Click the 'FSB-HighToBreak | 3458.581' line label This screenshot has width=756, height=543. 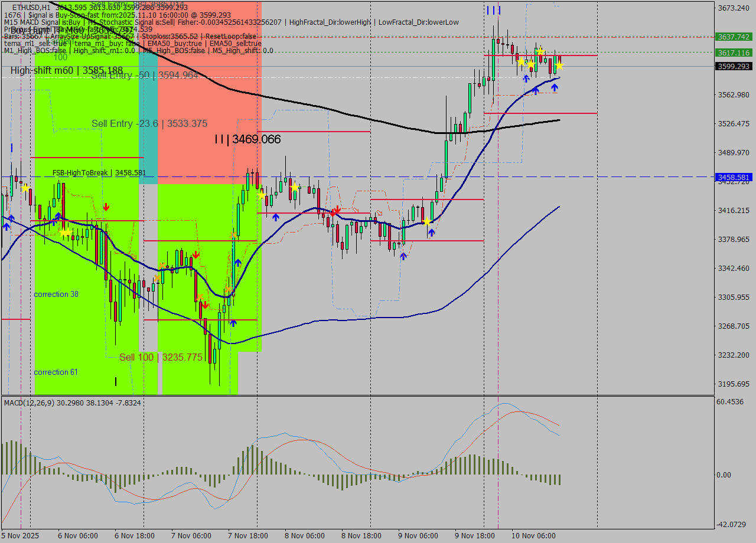[90, 172]
